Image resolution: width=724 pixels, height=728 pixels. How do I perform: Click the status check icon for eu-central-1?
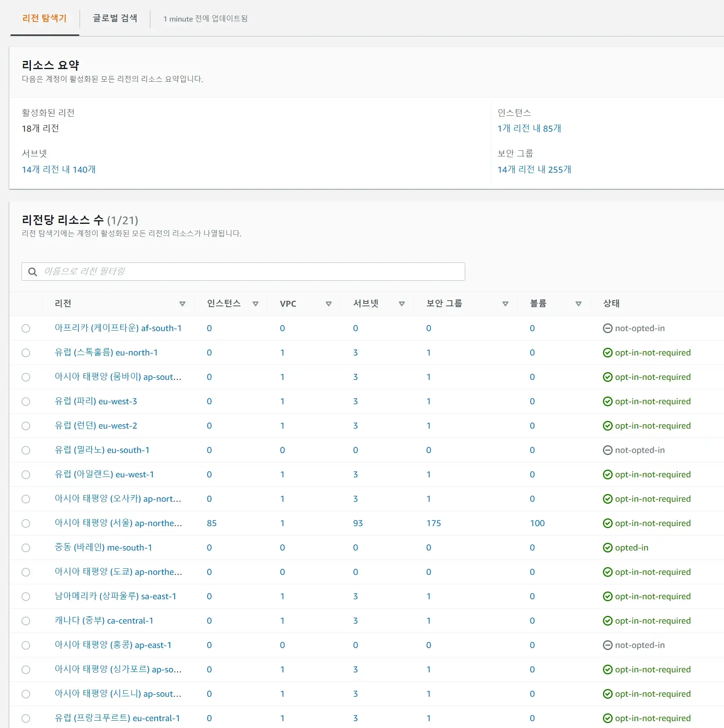coord(607,718)
